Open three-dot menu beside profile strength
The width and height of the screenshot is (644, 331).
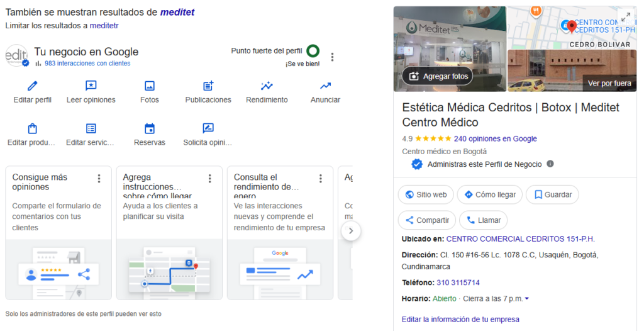[x=333, y=57]
